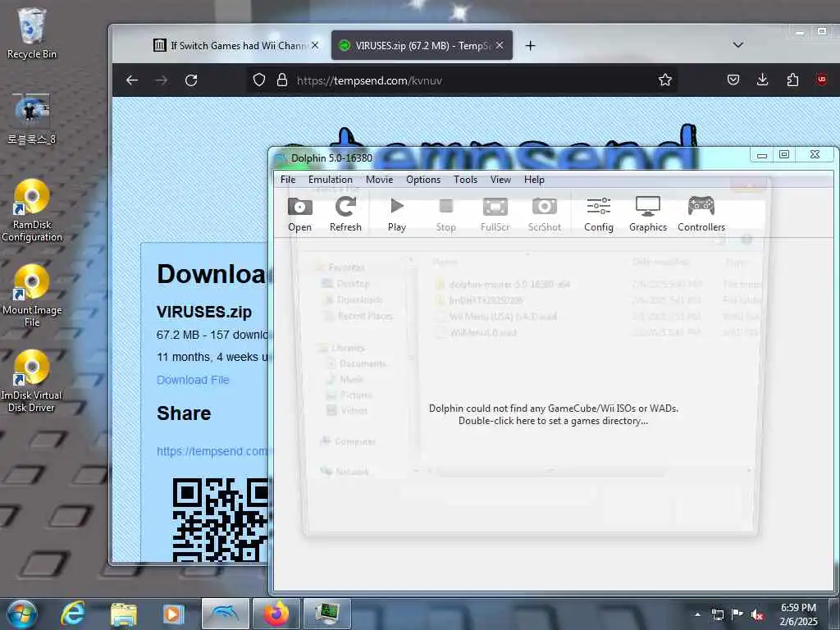
Task: Click the Firefox forward arrow
Action: 162,80
